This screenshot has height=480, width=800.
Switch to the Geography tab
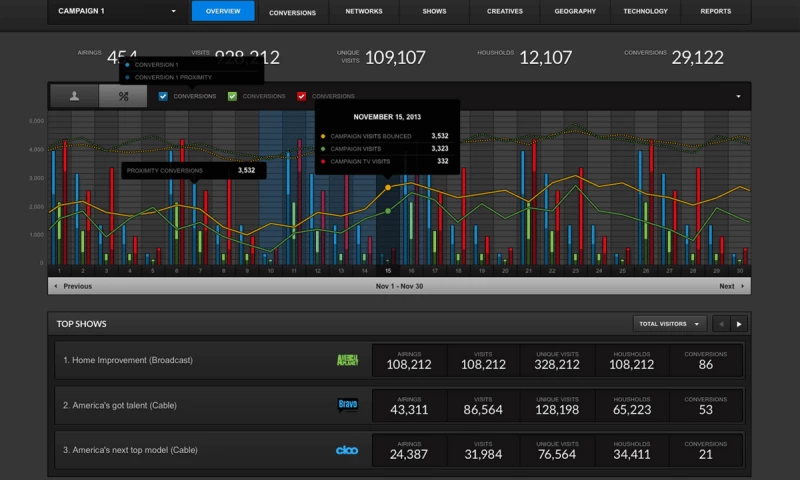pos(575,12)
